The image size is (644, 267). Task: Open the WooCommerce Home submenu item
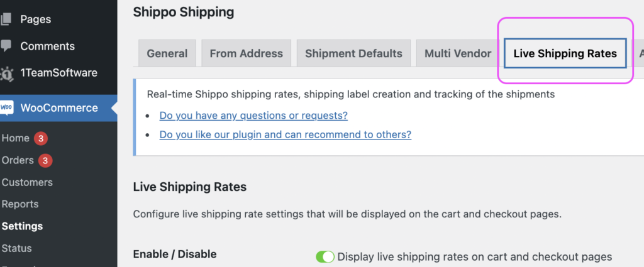16,138
